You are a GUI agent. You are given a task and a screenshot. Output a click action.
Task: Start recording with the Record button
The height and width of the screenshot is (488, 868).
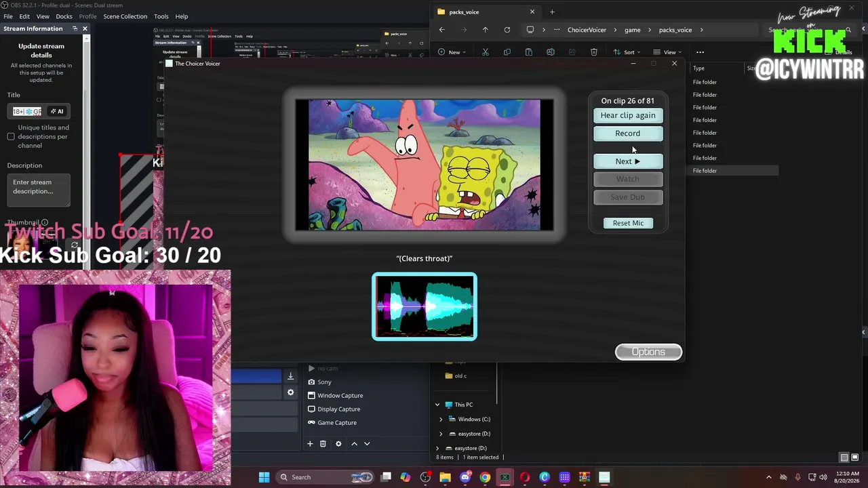tap(628, 134)
